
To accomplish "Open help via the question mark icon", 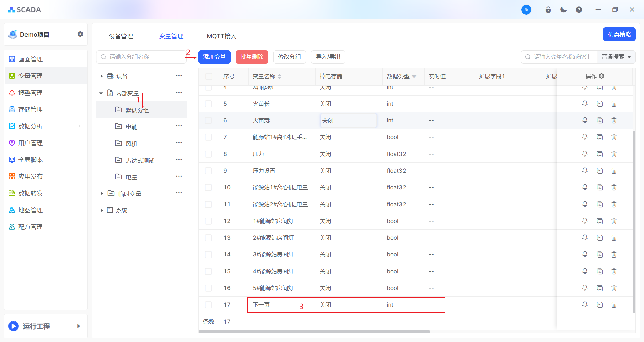I will pyautogui.click(x=579, y=10).
